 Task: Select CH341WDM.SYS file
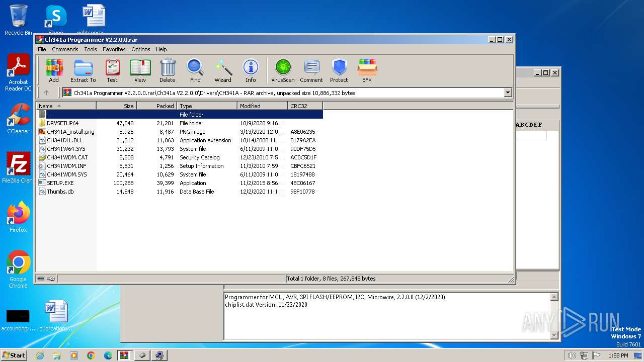coord(180,174)
